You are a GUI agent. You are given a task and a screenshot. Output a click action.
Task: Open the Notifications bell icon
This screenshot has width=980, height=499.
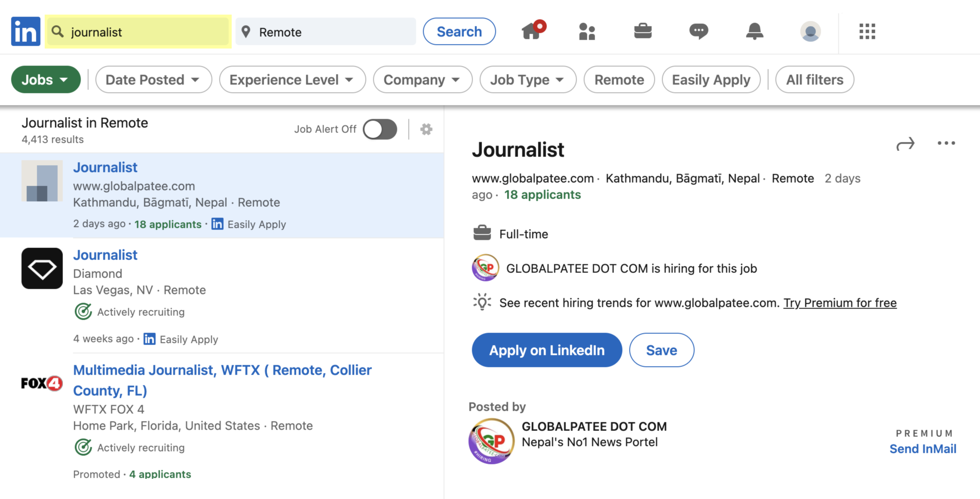pos(755,31)
